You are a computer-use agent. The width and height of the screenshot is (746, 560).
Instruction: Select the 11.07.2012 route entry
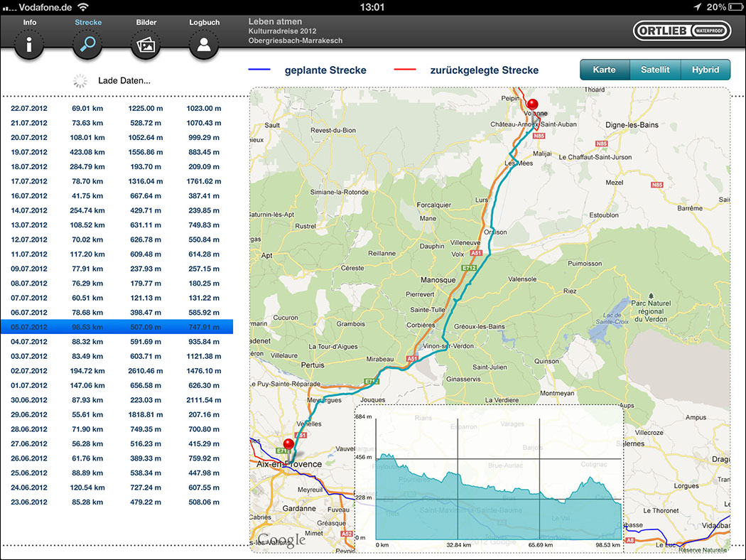117,254
